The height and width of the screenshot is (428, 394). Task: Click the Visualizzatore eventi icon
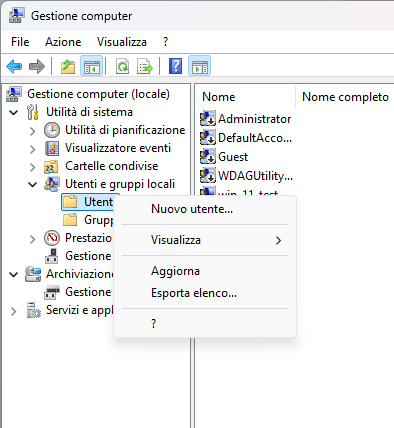(52, 148)
